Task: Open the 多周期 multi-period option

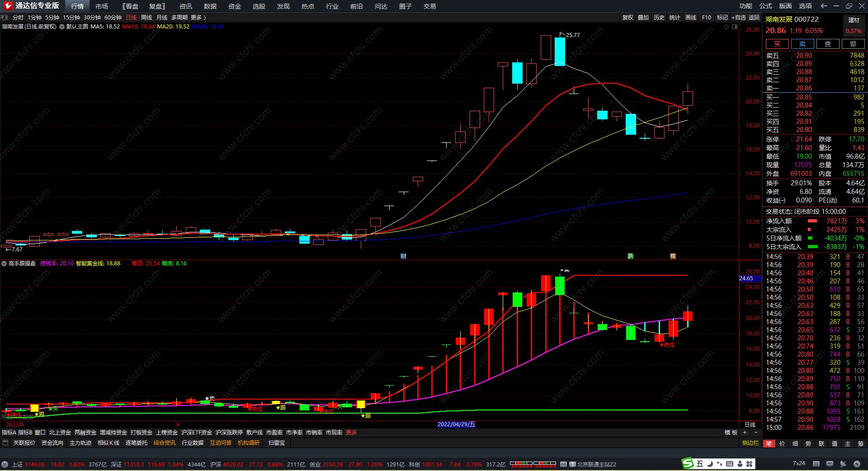Action: click(x=179, y=17)
